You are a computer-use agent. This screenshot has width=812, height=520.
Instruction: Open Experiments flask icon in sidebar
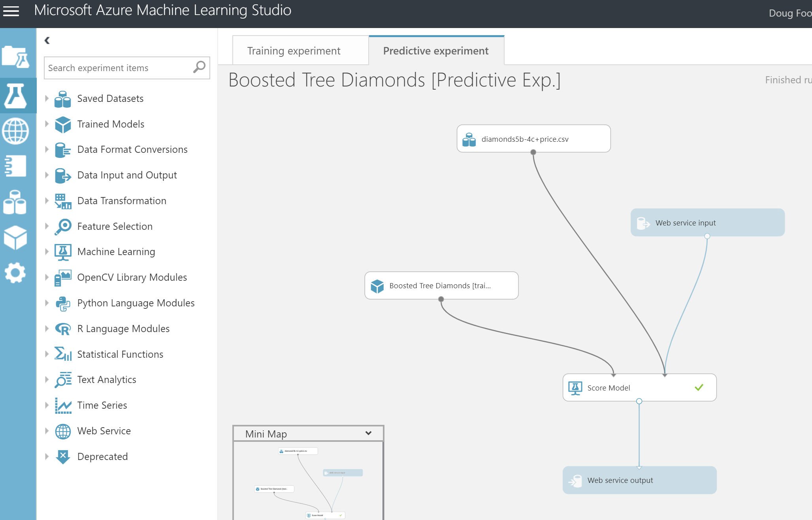15,96
